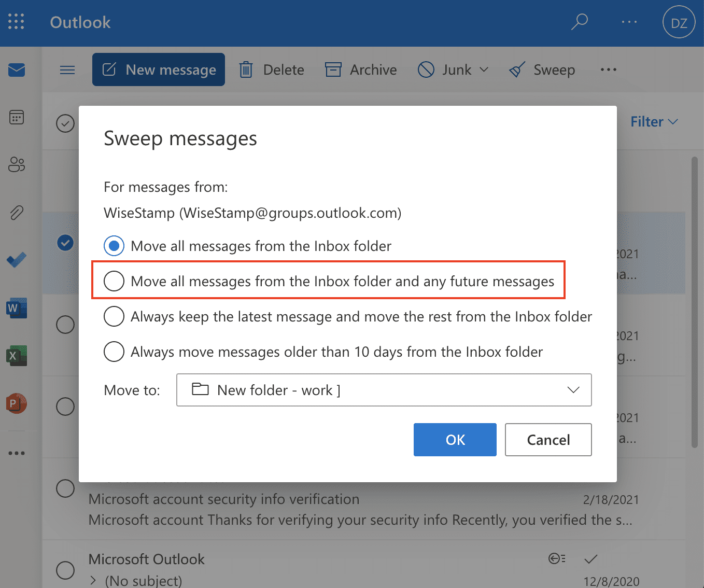
Task: Choose 'Always keep the latest message' option
Action: (114, 316)
